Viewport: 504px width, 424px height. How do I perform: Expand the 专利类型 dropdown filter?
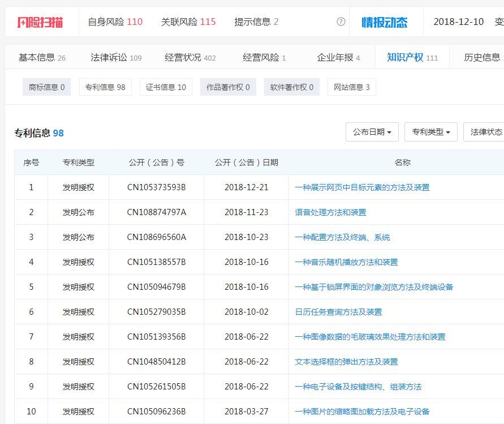click(430, 132)
